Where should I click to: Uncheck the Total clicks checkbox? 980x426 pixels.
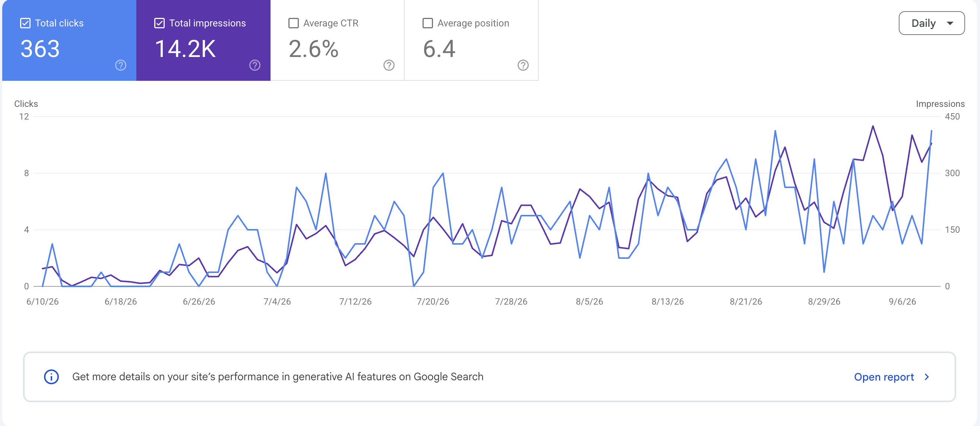click(25, 23)
